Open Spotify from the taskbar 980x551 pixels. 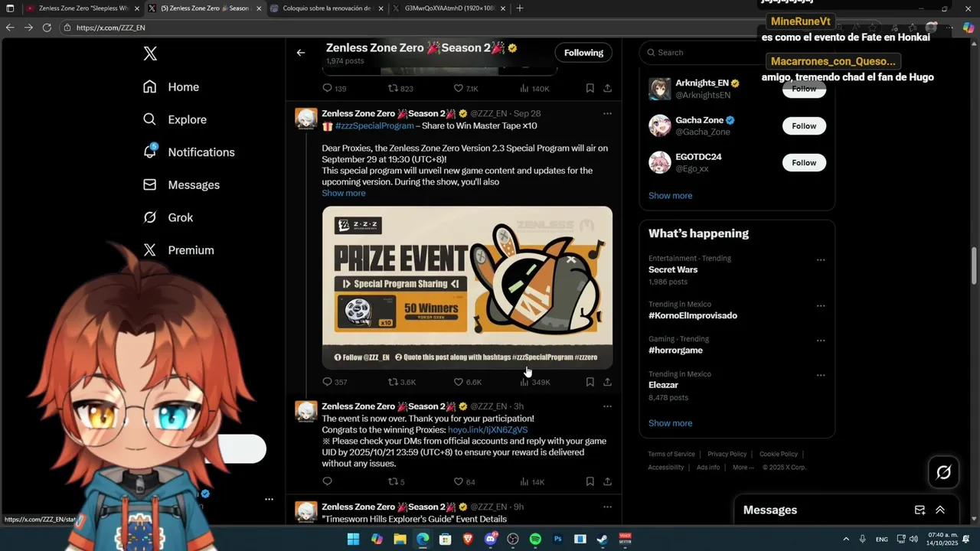(535, 540)
